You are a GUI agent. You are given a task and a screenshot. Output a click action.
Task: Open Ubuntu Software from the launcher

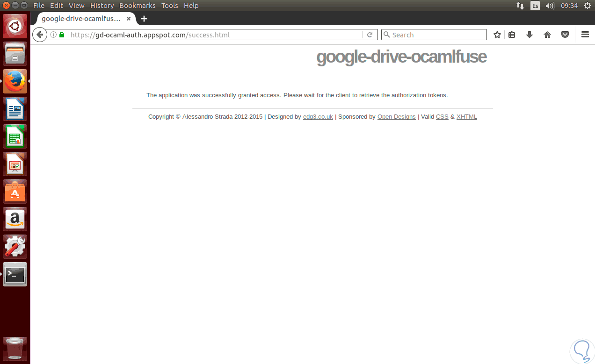pos(15,192)
